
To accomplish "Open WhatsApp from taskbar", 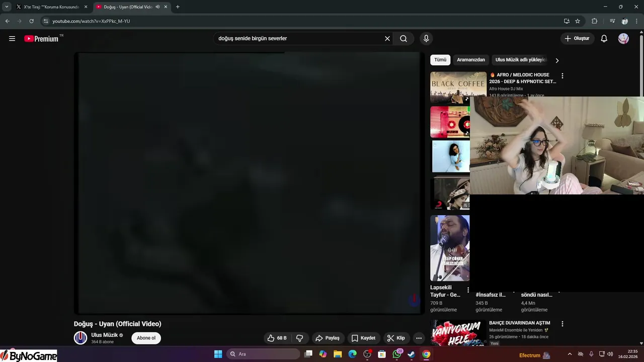I will (x=397, y=354).
